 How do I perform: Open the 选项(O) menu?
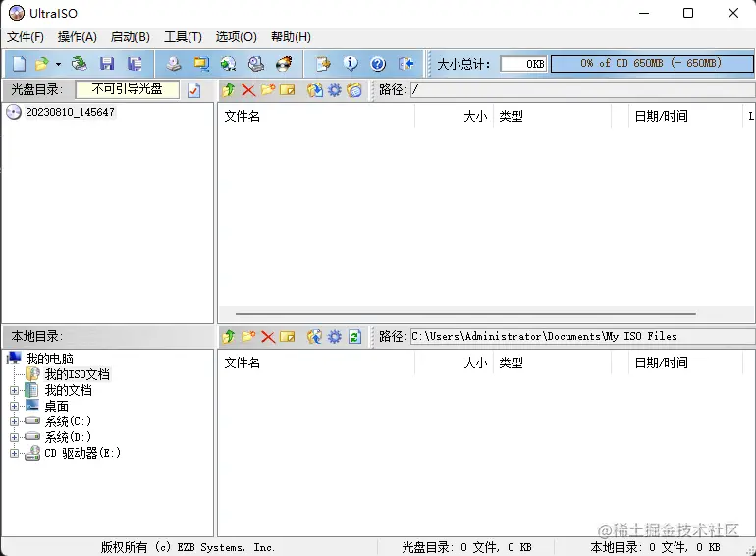(x=236, y=37)
